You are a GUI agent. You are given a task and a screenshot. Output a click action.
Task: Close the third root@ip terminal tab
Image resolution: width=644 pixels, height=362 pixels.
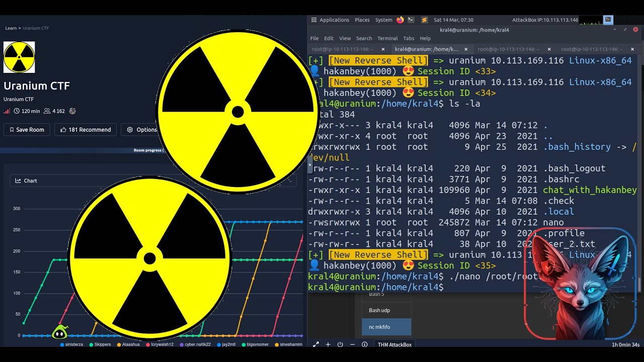click(549, 49)
